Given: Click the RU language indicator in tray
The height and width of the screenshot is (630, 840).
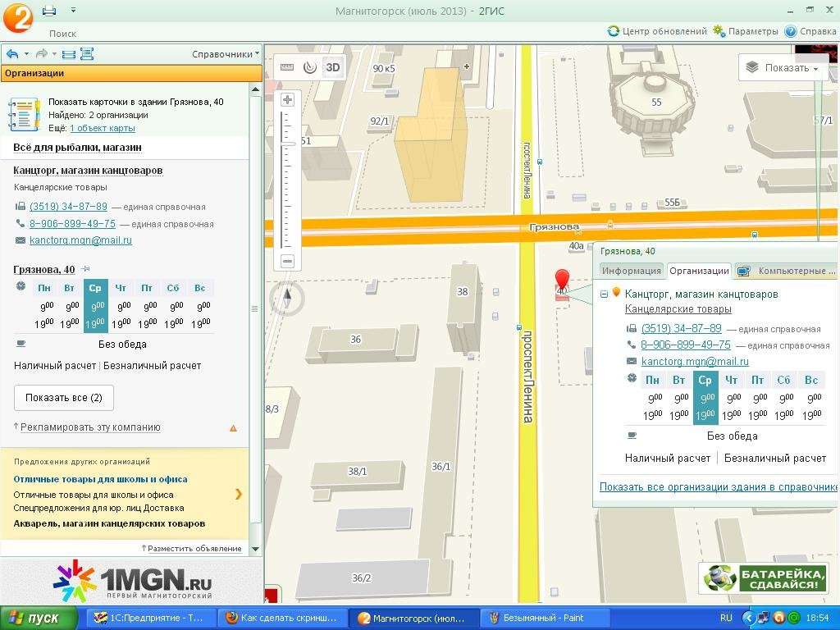Looking at the screenshot, I should tap(726, 618).
